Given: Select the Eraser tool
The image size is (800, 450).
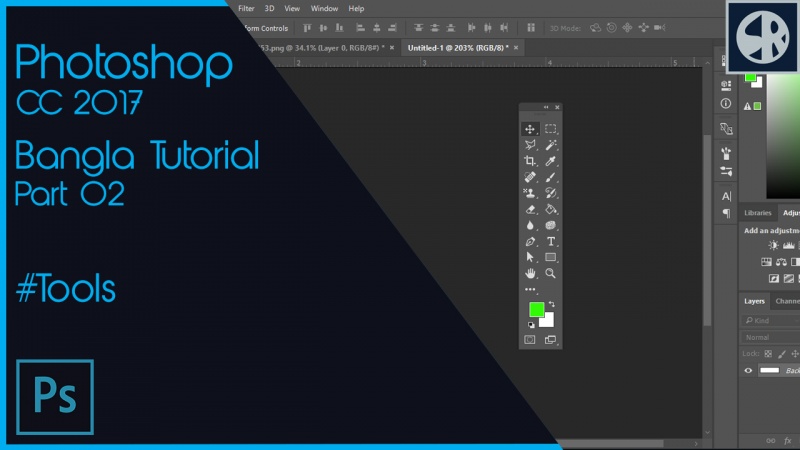Looking at the screenshot, I should [x=530, y=209].
